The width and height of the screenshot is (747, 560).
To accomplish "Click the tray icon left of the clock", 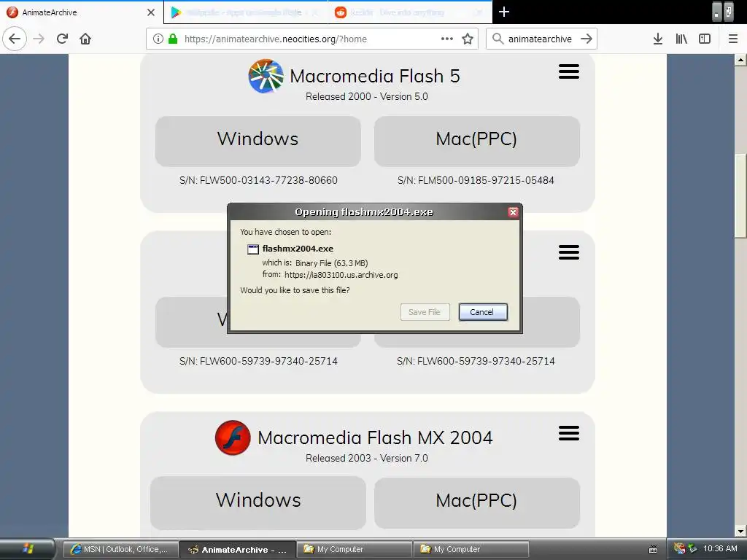I will 693,548.
